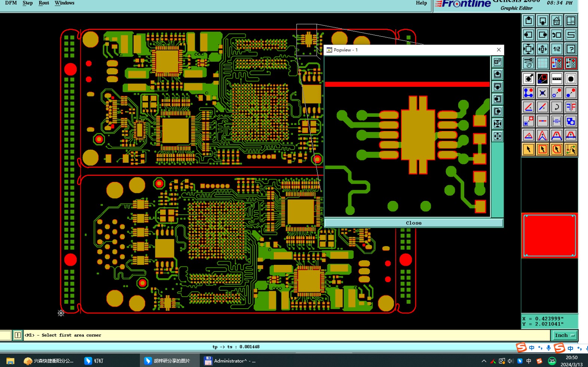
Task: Click the pan up arrow icon in main toolbar
Action: (528, 21)
